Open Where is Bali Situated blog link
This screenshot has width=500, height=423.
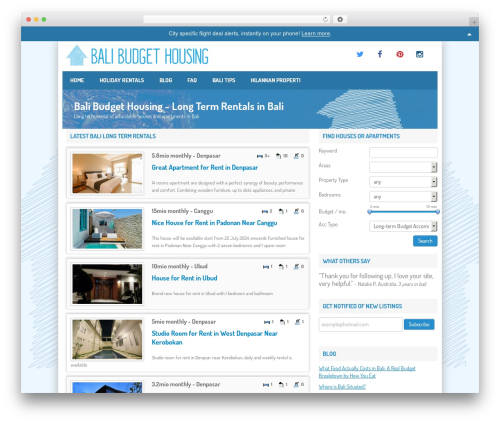coord(342,387)
